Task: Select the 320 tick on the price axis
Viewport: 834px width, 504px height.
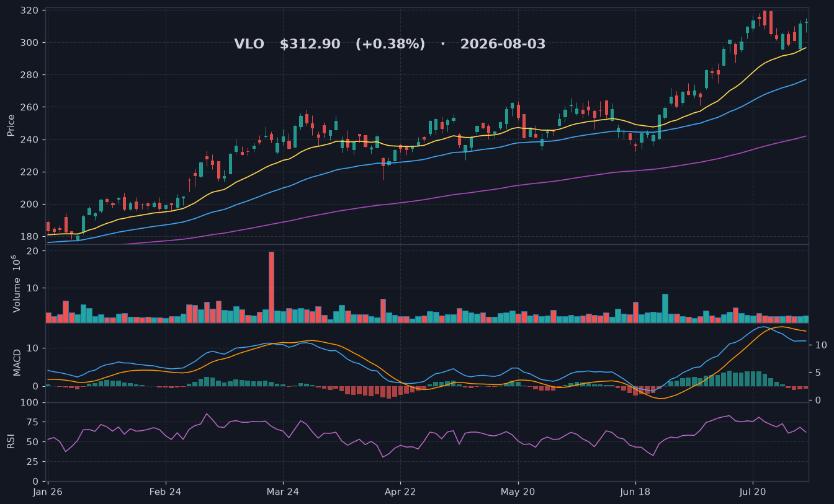Action: pyautogui.click(x=30, y=11)
